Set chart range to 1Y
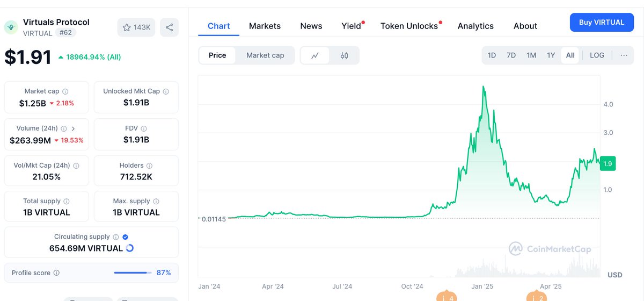This screenshot has width=644, height=301. coord(551,55)
